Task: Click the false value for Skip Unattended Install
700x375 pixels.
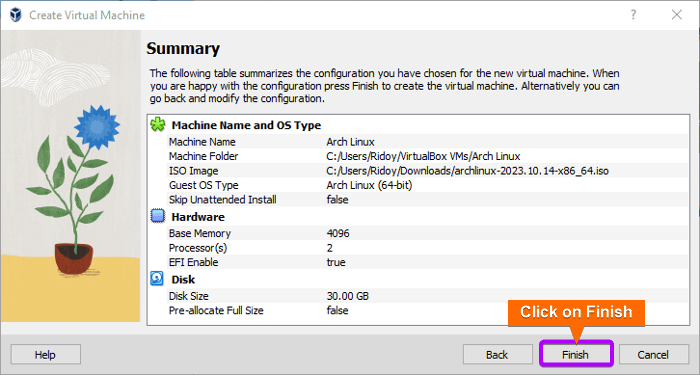Action: click(x=337, y=200)
